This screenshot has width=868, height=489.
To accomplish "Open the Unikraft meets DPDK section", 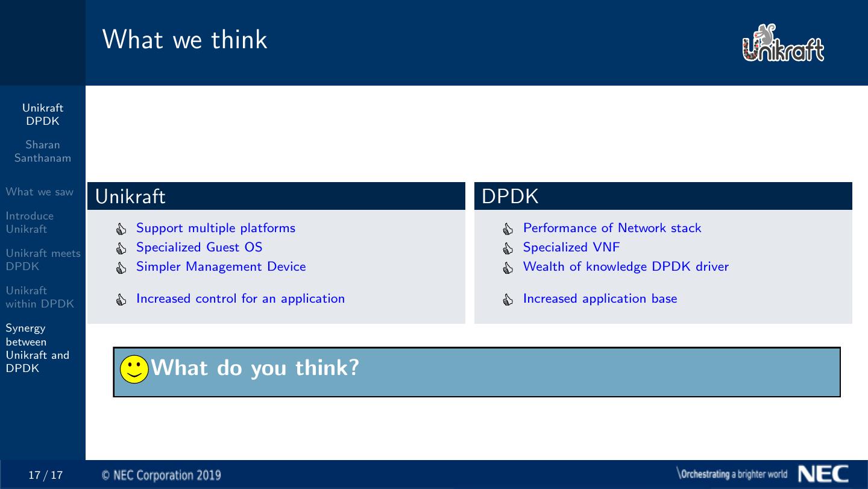I will pyautogui.click(x=43, y=260).
